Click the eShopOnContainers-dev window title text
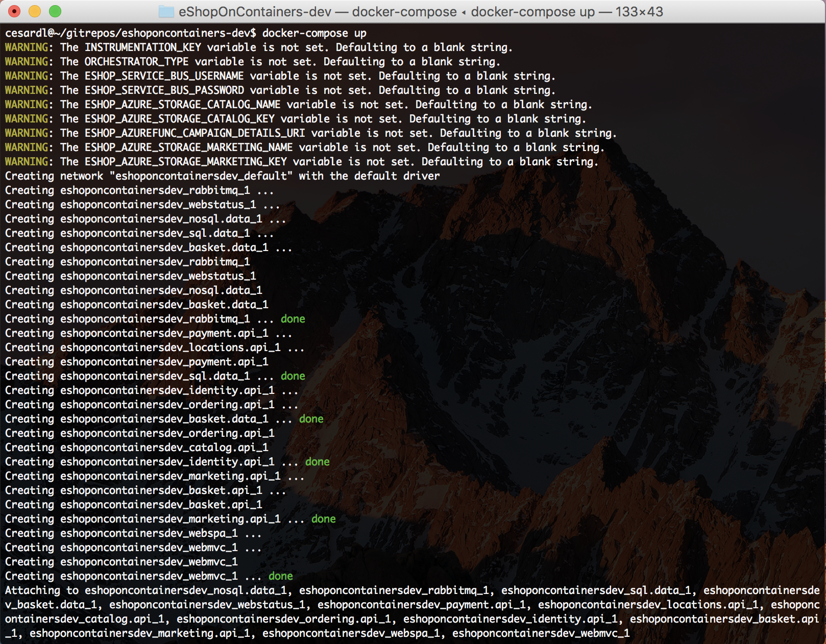The height and width of the screenshot is (644, 826). coord(255,12)
